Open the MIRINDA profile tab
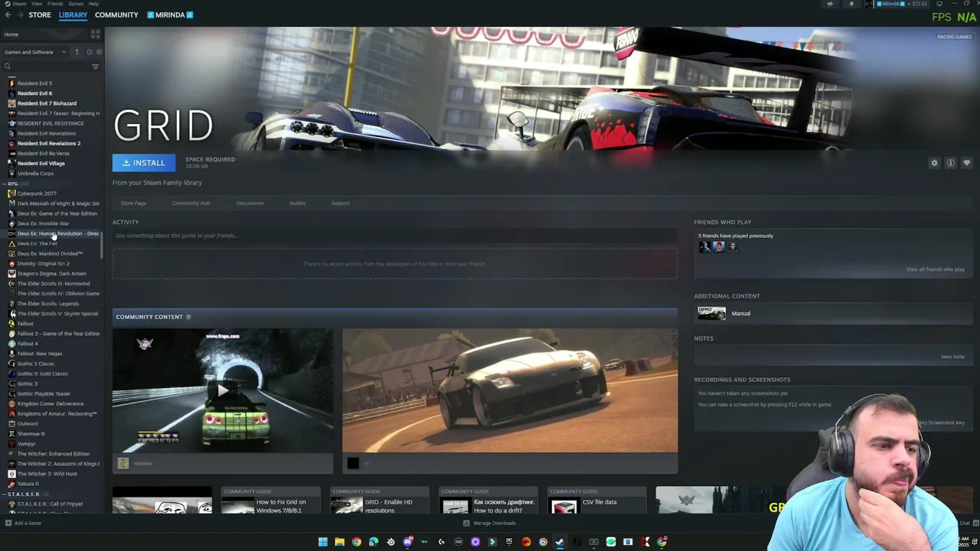The width and height of the screenshot is (980, 551). tap(170, 15)
